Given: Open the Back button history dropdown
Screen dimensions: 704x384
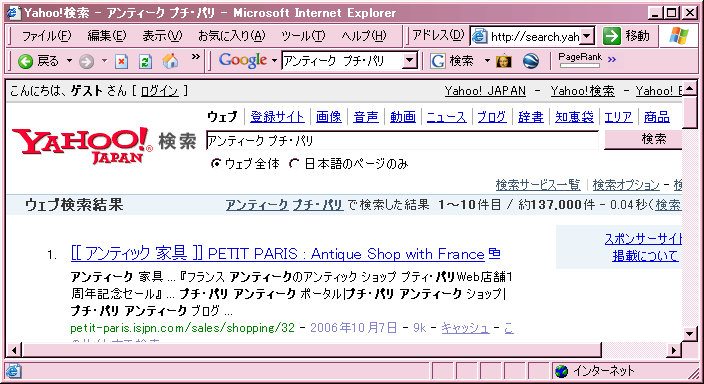Looking at the screenshot, I should tap(69, 61).
